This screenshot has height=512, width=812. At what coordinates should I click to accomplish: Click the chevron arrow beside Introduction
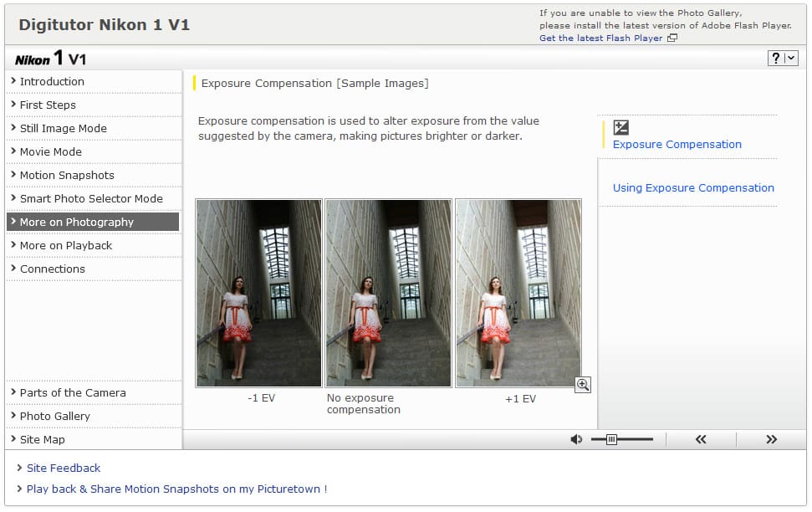(x=13, y=81)
